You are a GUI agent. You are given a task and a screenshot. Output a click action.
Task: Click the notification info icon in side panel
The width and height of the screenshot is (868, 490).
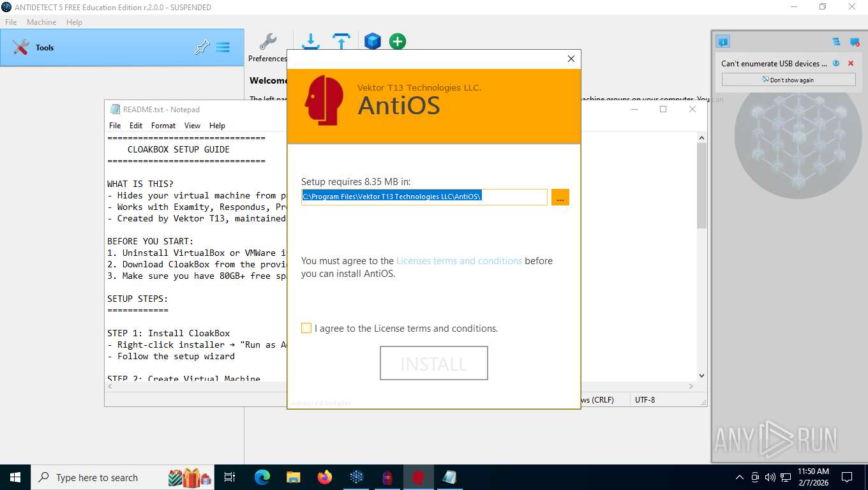(722, 42)
